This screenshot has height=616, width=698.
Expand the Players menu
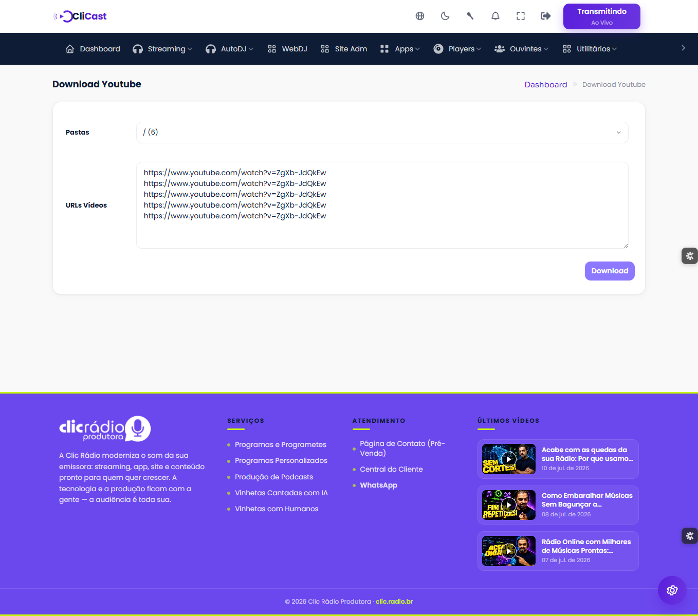pos(457,49)
